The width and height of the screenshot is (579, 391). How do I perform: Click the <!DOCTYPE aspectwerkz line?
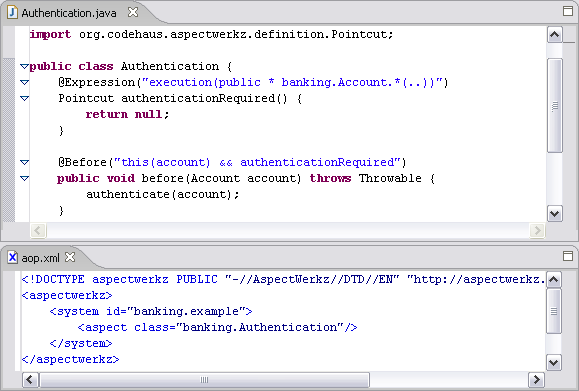pyautogui.click(x=283, y=279)
